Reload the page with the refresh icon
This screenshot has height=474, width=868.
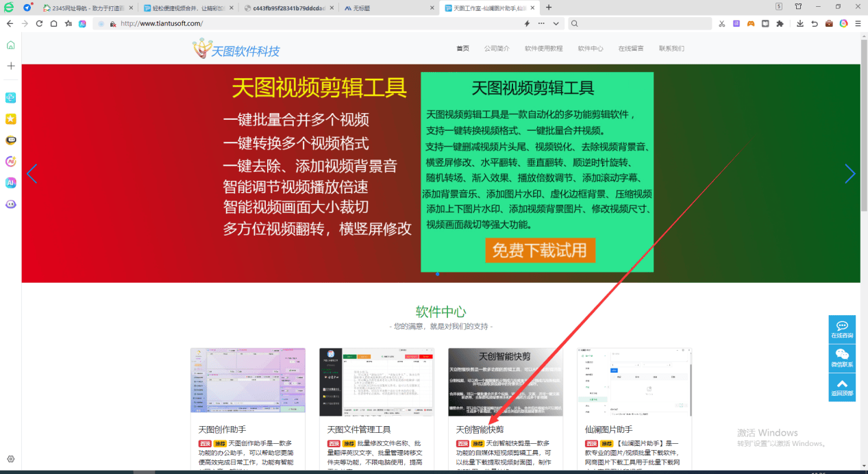(x=39, y=23)
